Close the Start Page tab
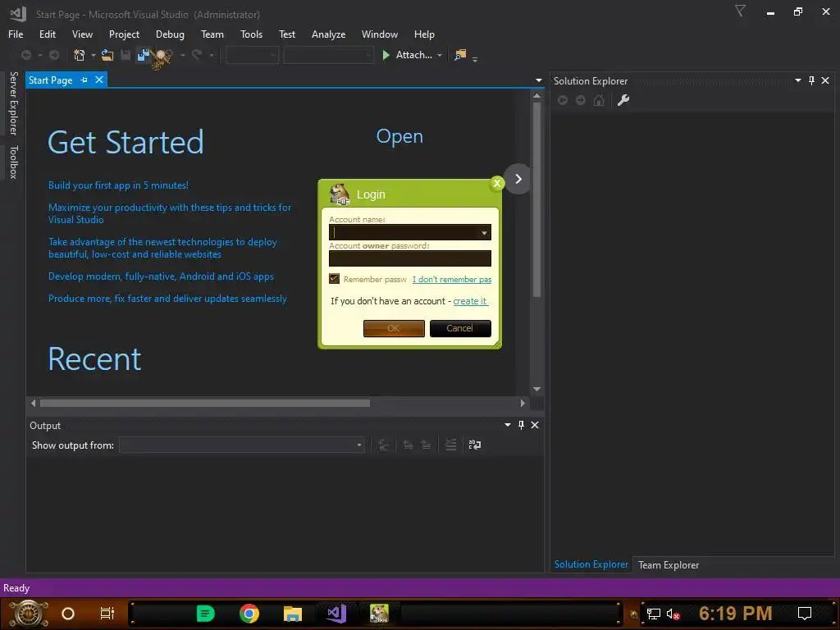Viewport: 840px width, 630px height. [99, 80]
